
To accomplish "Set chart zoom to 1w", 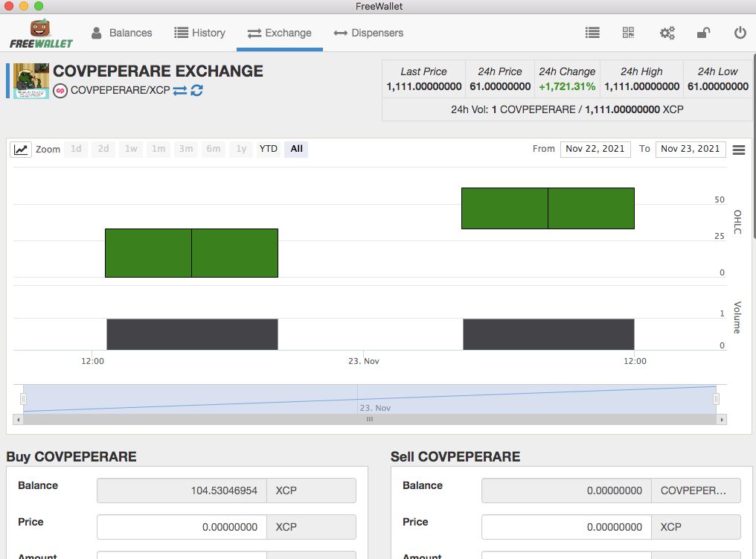I will (131, 149).
